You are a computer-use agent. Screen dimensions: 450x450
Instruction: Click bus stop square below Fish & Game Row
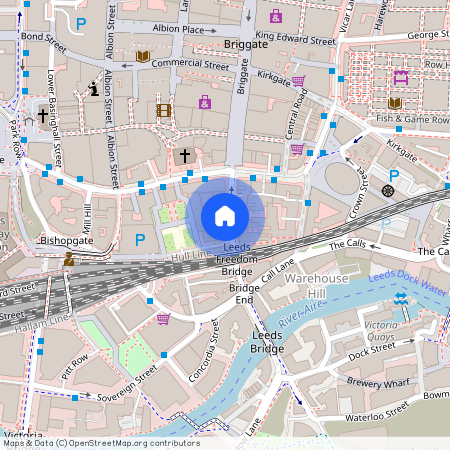(399, 129)
